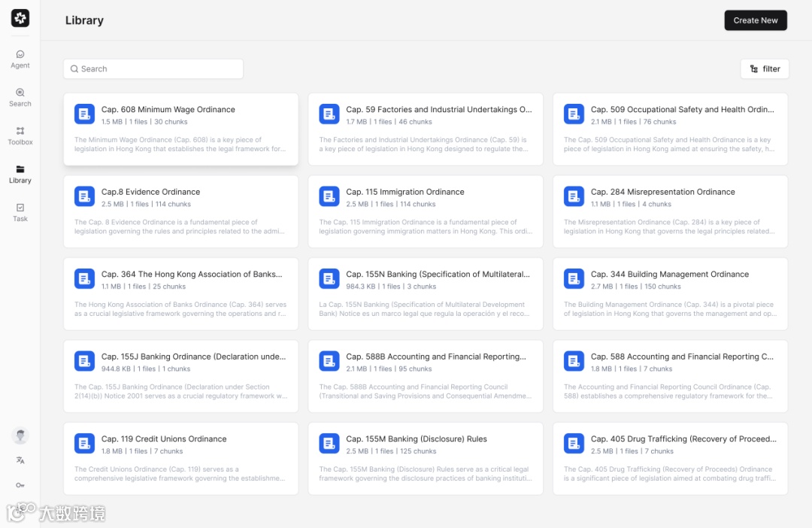The height and width of the screenshot is (528, 812).
Task: Click document icon of Cap.8 Evidence Ordinance
Action: click(x=84, y=196)
